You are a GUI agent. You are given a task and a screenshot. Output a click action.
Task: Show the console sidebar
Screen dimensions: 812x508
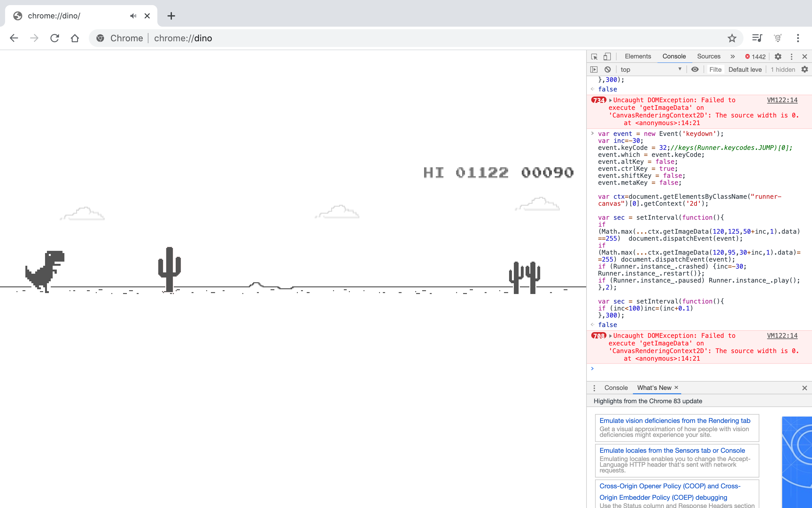coord(594,70)
